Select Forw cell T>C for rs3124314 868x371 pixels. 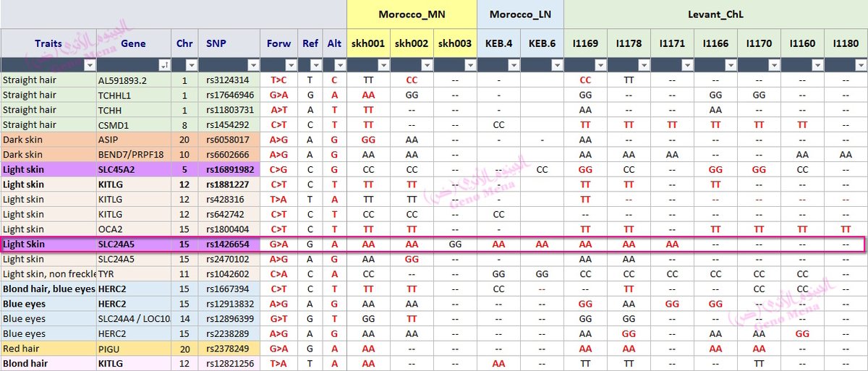(x=278, y=80)
